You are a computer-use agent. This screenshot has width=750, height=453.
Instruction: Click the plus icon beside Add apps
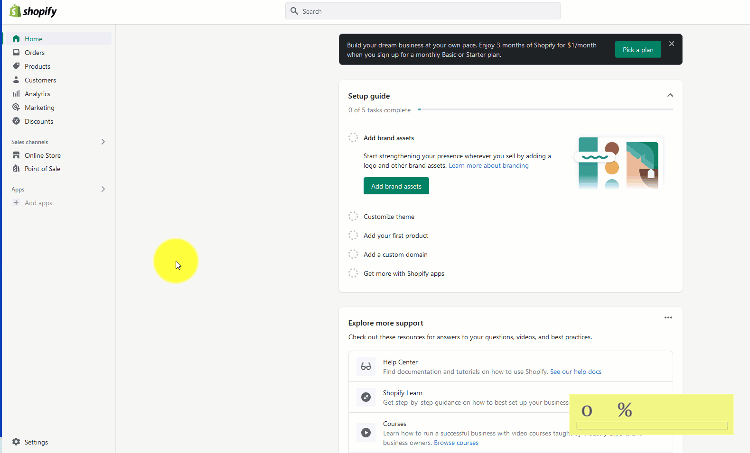pos(16,203)
